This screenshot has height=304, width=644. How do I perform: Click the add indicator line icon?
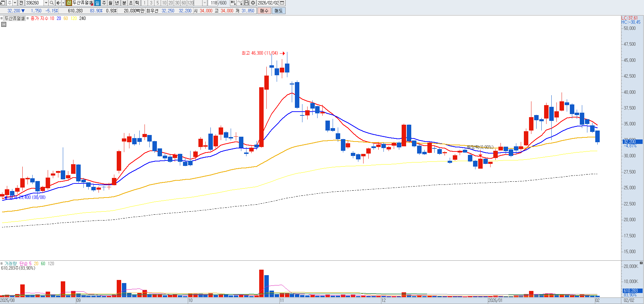coord(240,3)
